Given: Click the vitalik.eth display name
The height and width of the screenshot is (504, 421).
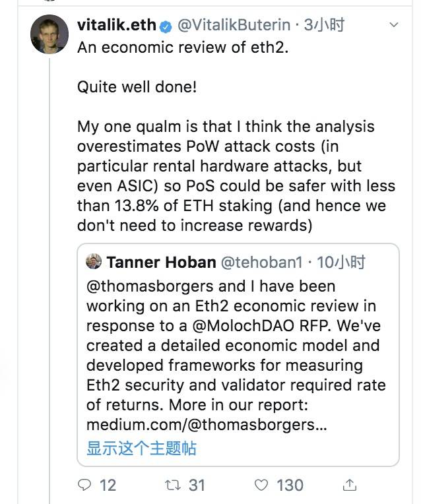Looking at the screenshot, I should coord(116,25).
